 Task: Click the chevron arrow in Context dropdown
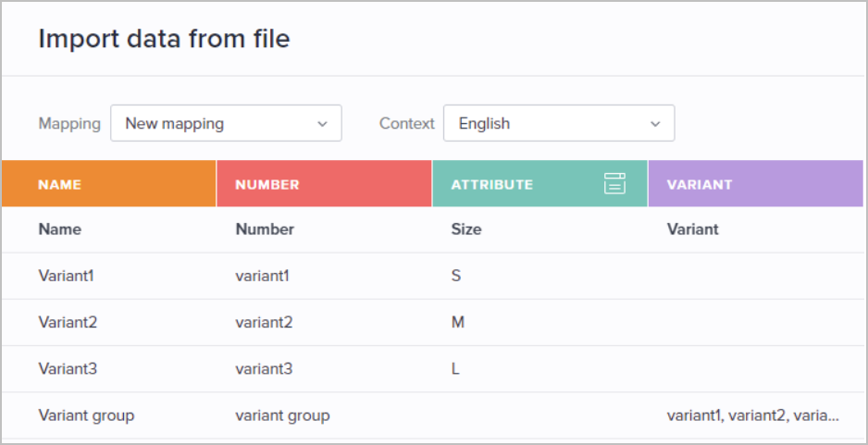pyautogui.click(x=655, y=124)
